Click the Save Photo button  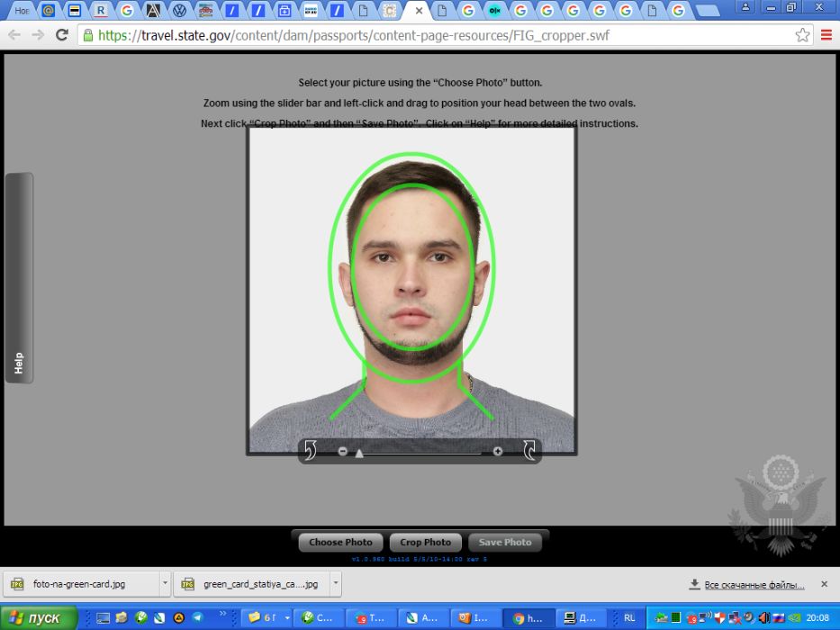[504, 542]
